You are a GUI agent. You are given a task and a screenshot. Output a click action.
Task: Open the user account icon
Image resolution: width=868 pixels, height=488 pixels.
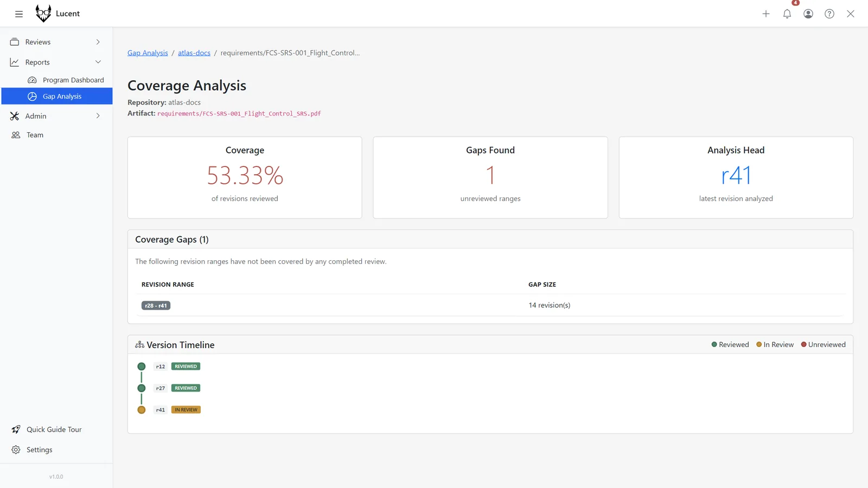(808, 14)
